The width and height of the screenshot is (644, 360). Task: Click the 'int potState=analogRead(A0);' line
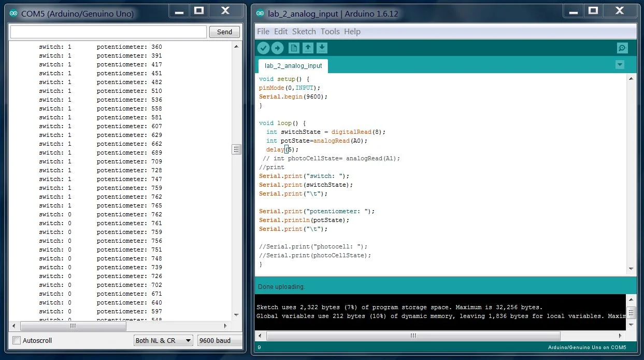(317, 141)
